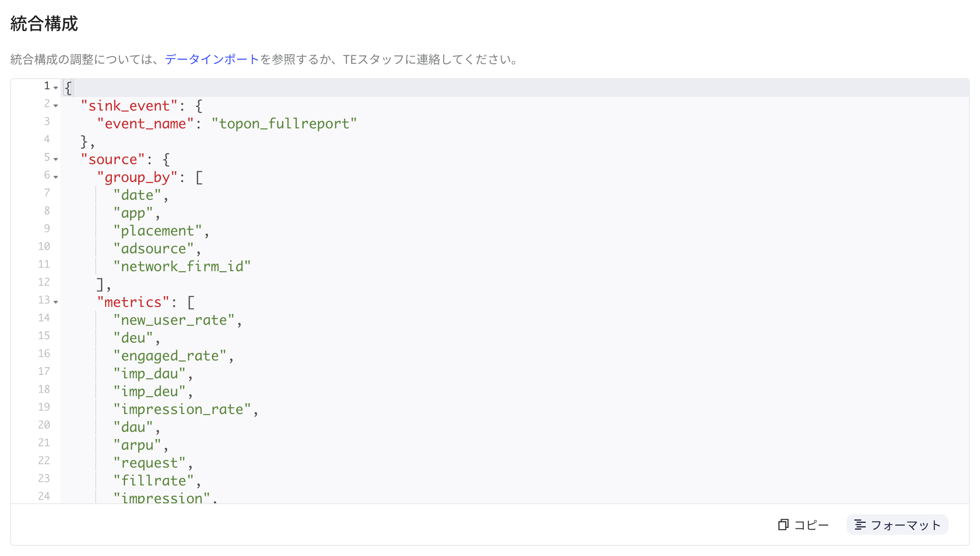The image size is (980, 556).
Task: Place cursor at the opening brace on line 1
Action: [68, 88]
